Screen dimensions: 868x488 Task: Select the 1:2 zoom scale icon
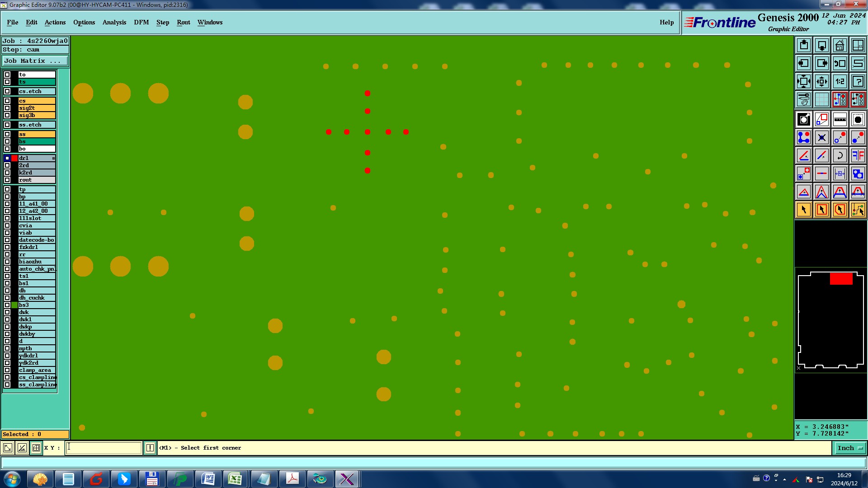pyautogui.click(x=840, y=81)
